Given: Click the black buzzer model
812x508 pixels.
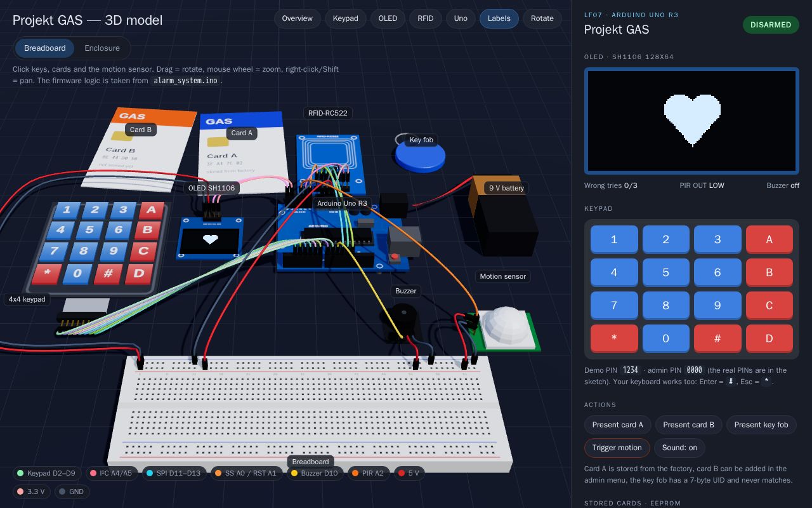Looking at the screenshot, I should (x=400, y=323).
